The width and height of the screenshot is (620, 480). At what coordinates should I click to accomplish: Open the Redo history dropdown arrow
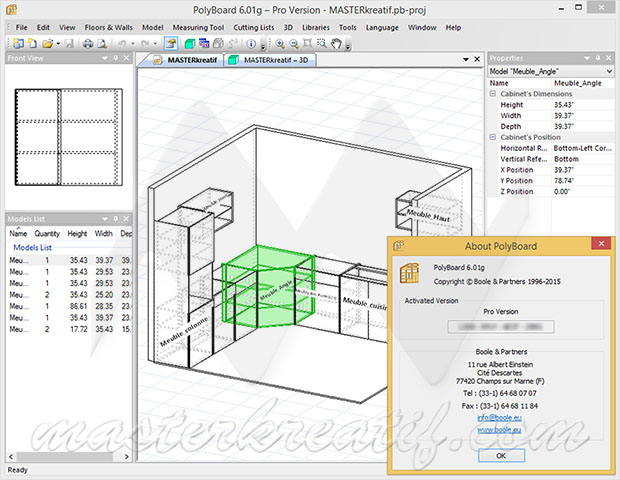pyautogui.click(x=155, y=43)
